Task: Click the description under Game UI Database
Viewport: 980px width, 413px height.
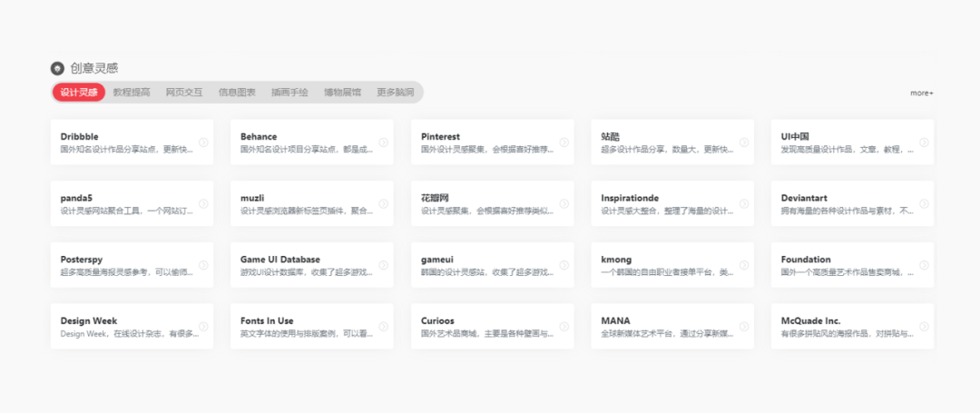Action: 307,271
